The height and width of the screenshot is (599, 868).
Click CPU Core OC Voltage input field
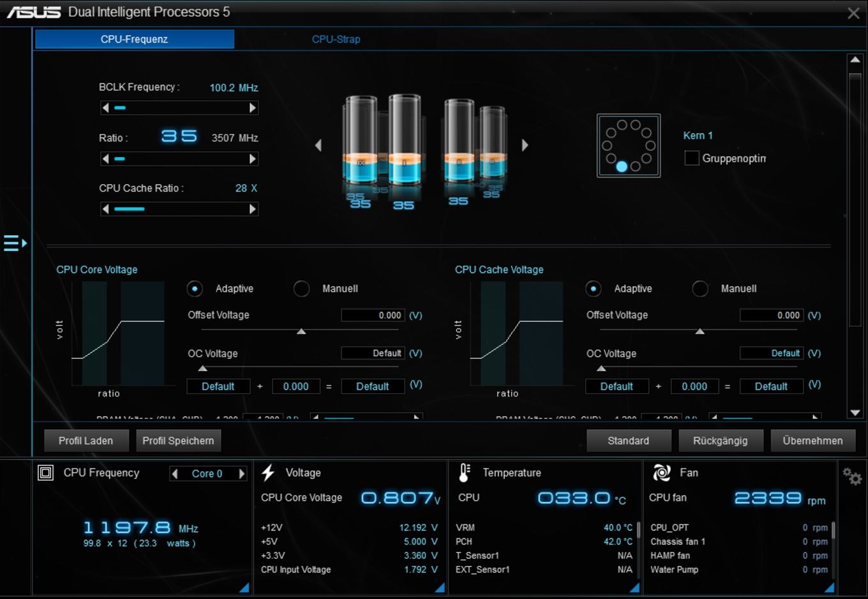[x=373, y=353]
